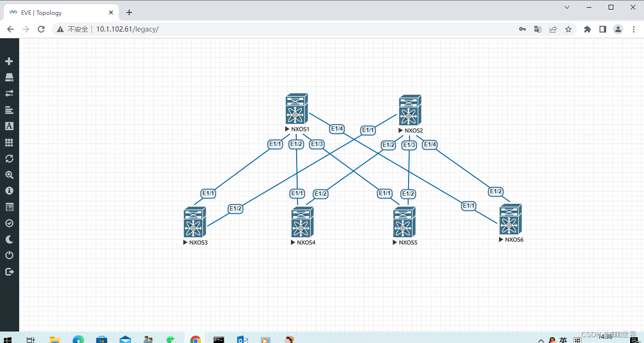Viewport: 644px width, 343px height.
Task: Add a new object with the plus icon
Action: pos(9,61)
